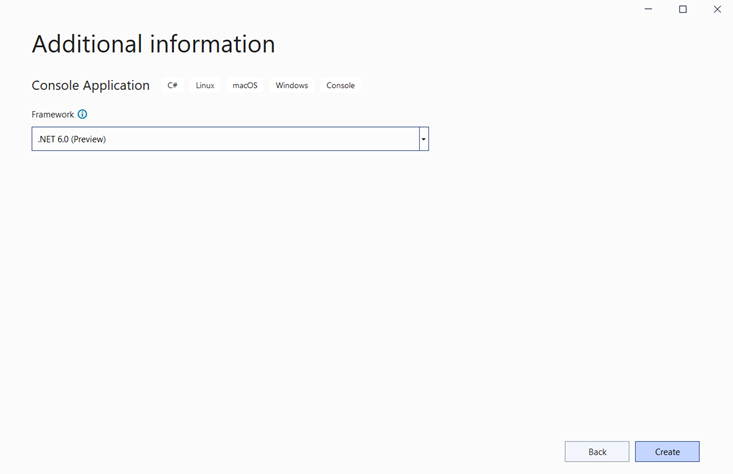Click the Windows tag
This screenshot has width=733, height=474.
(x=292, y=85)
